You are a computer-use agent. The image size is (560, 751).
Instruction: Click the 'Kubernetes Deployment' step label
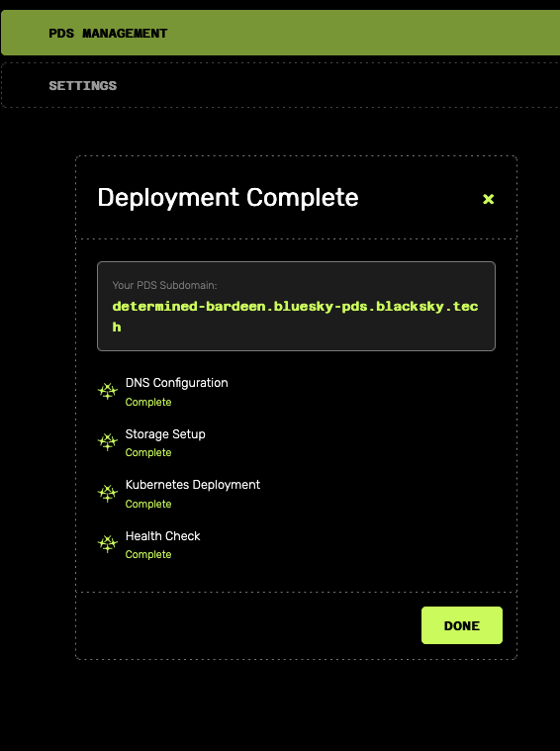point(193,485)
